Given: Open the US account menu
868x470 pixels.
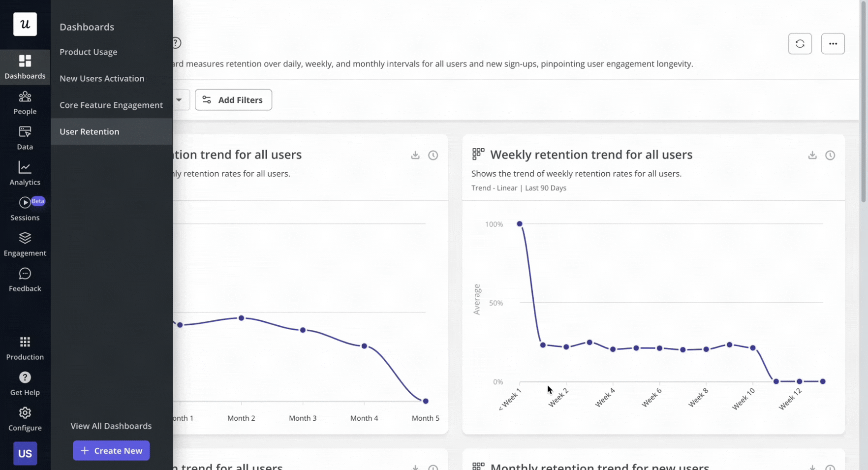Looking at the screenshot, I should (x=25, y=453).
